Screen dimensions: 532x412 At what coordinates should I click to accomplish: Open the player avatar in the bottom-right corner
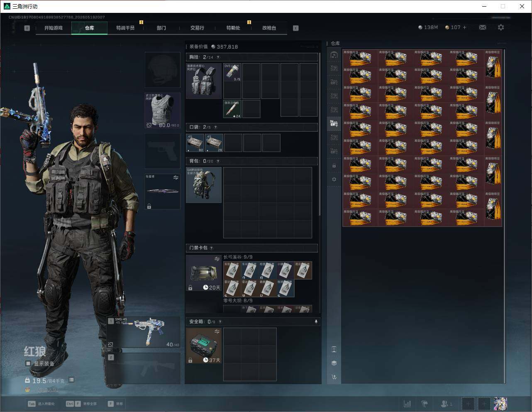click(500, 404)
